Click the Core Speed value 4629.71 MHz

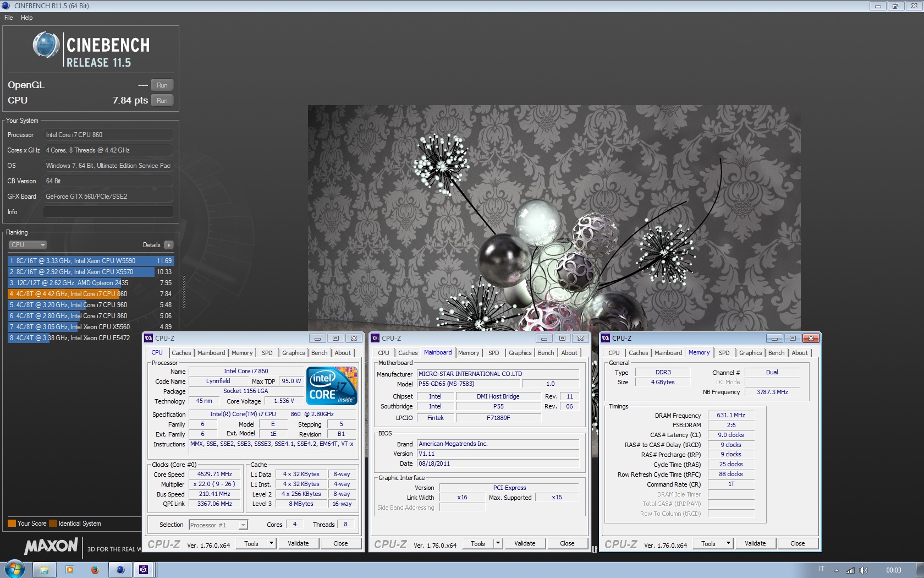(215, 474)
